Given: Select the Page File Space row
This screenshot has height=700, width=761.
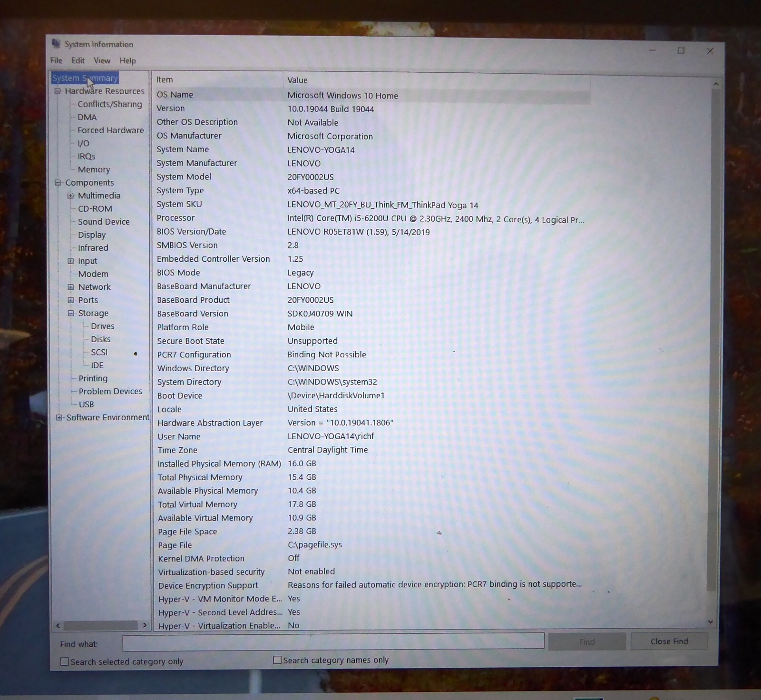Looking at the screenshot, I should coord(371,532).
